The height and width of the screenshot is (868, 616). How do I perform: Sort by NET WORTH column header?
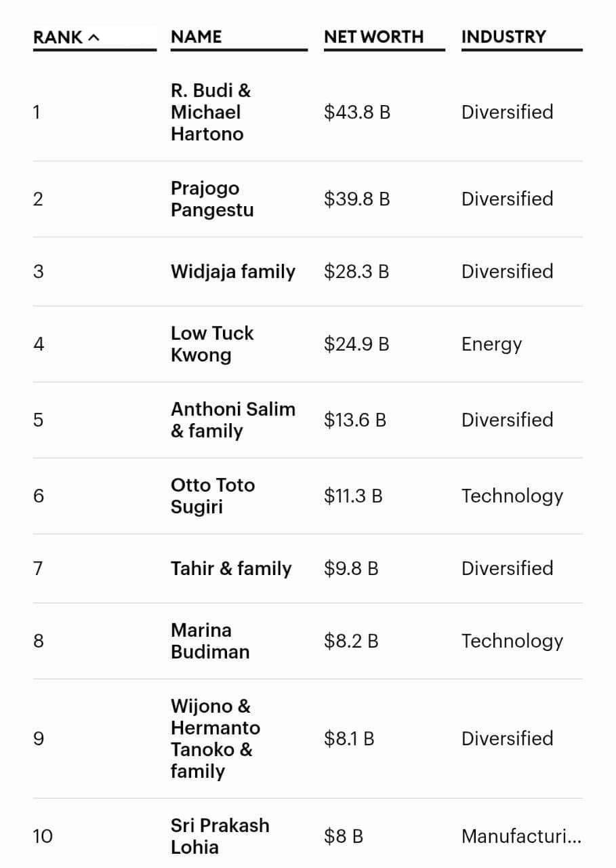[373, 37]
